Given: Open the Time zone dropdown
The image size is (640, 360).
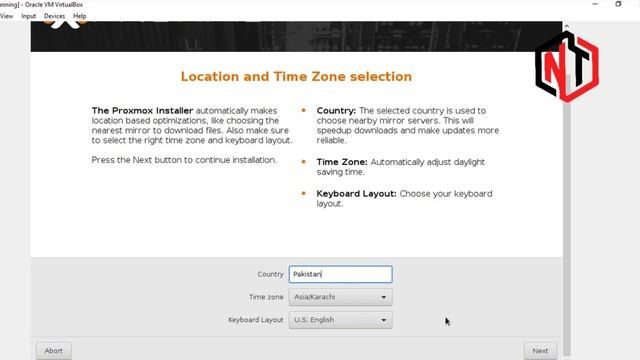Looking at the screenshot, I should coord(340,297).
